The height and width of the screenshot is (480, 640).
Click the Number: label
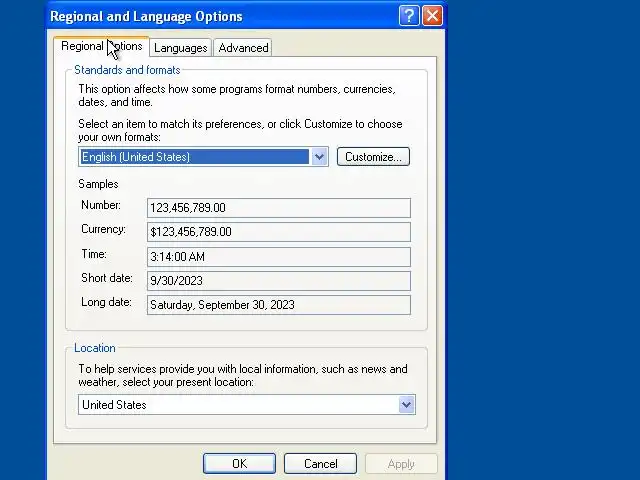pyautogui.click(x=101, y=205)
